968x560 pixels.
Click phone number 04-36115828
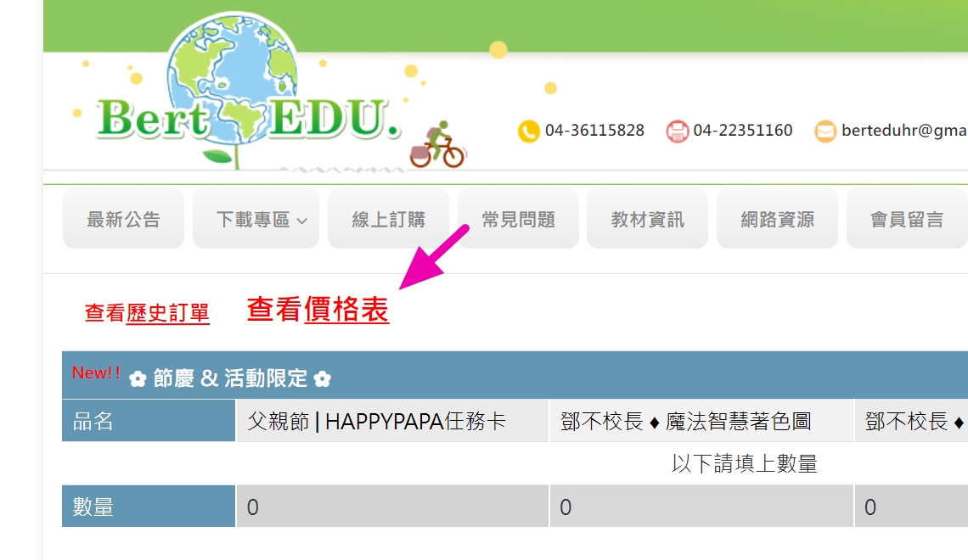(594, 131)
